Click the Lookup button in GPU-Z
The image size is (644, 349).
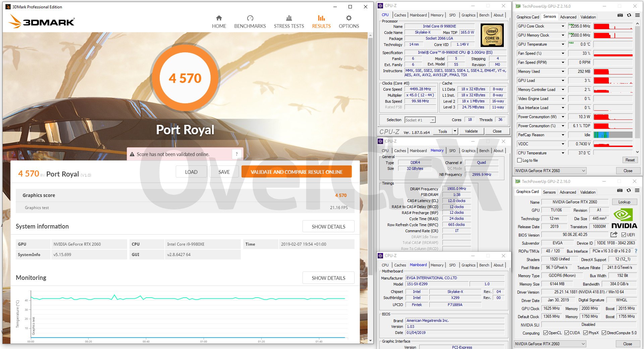pos(624,202)
